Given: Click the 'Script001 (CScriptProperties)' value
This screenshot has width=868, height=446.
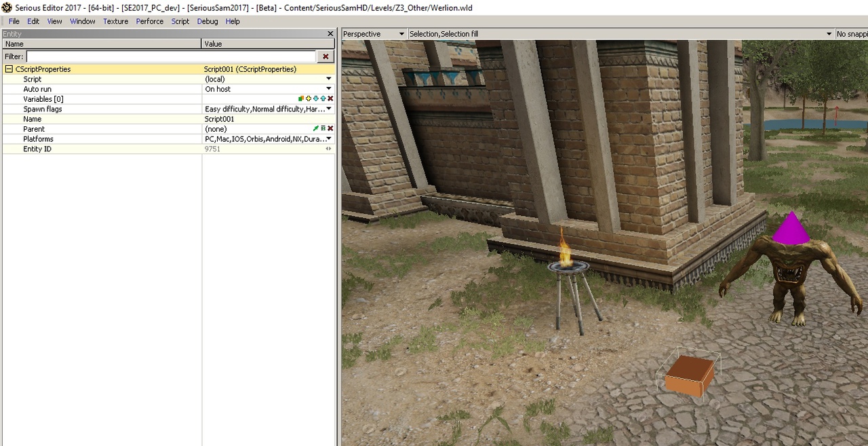Looking at the screenshot, I should click(x=250, y=69).
